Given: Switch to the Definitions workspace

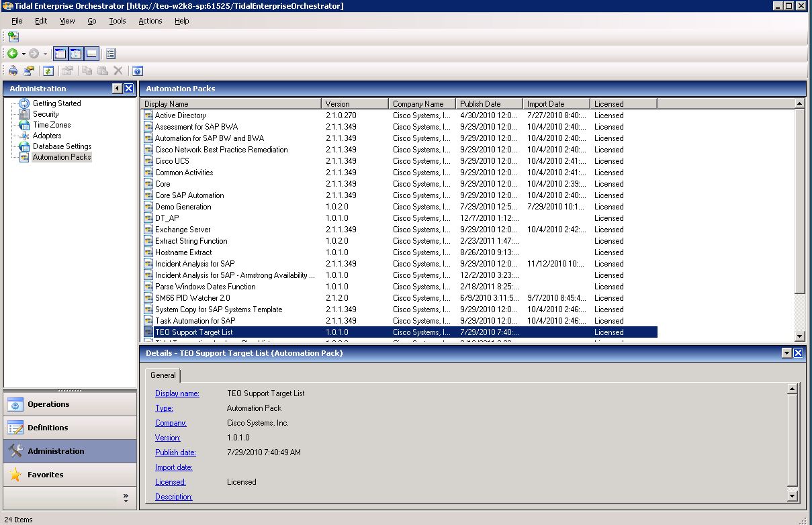Looking at the screenshot, I should [x=70, y=428].
